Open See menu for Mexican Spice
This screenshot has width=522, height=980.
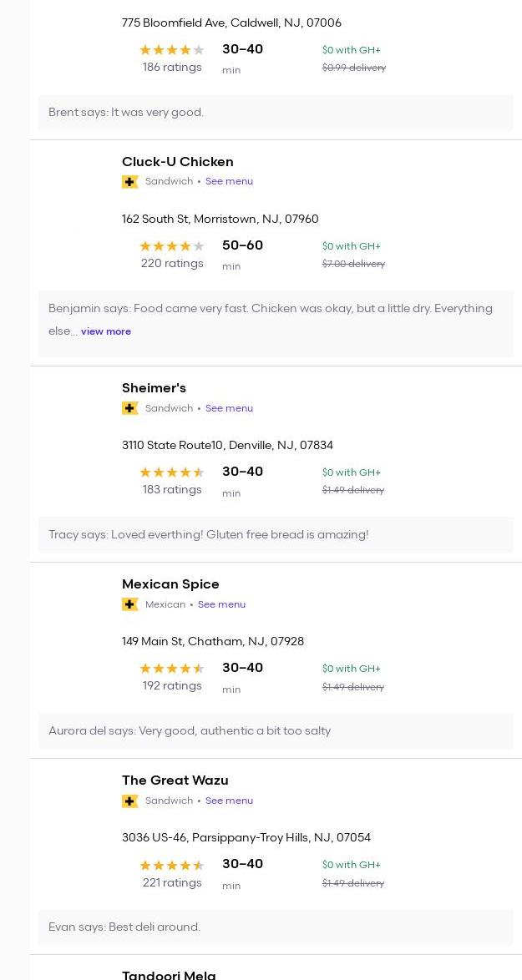click(x=221, y=604)
